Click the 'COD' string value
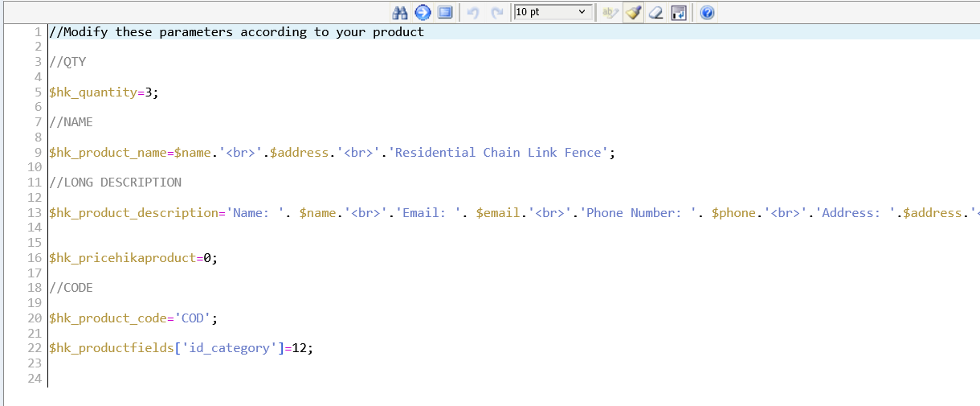Viewport: 980px width, 406px height. 192,318
